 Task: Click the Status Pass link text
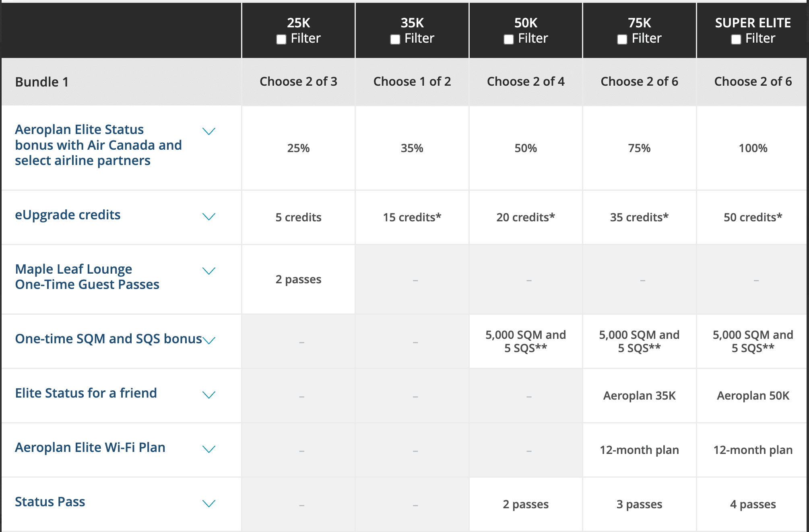click(50, 502)
